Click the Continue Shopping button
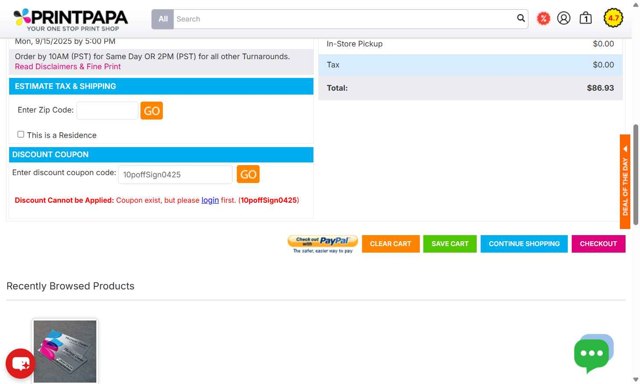Screen dimensions: 640x384 pyautogui.click(x=524, y=244)
